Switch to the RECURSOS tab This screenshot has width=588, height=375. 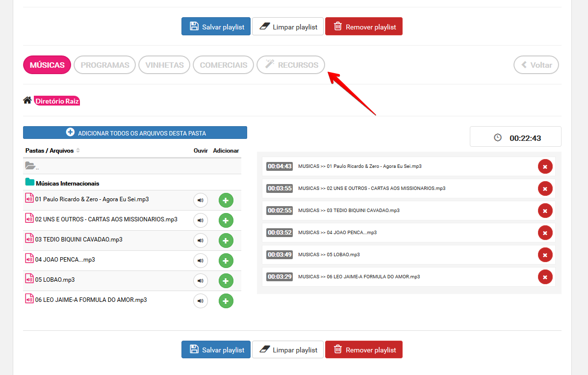click(291, 65)
